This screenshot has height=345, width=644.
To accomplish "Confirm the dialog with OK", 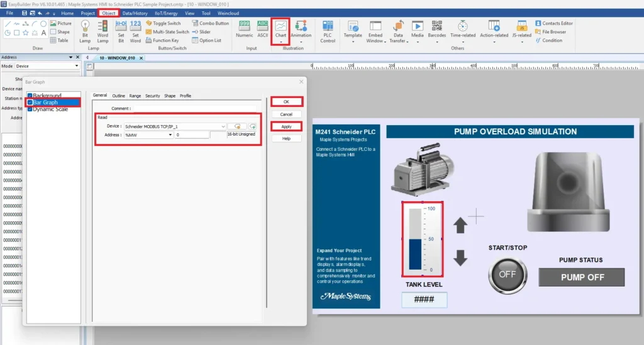I will coord(286,102).
